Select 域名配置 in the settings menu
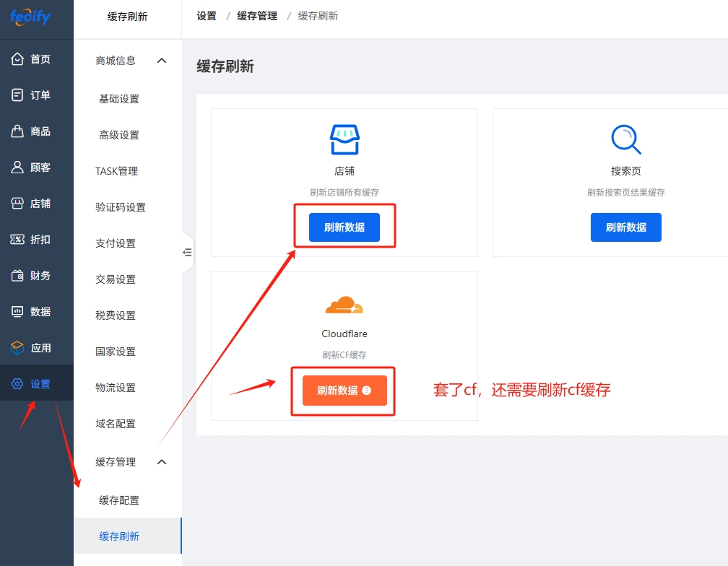728x566 pixels. pyautogui.click(x=116, y=424)
